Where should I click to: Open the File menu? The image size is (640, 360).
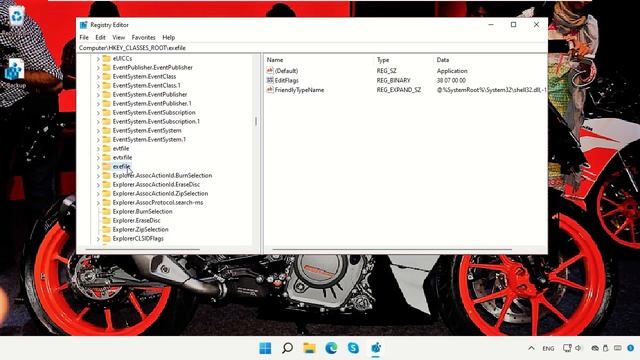(84, 37)
